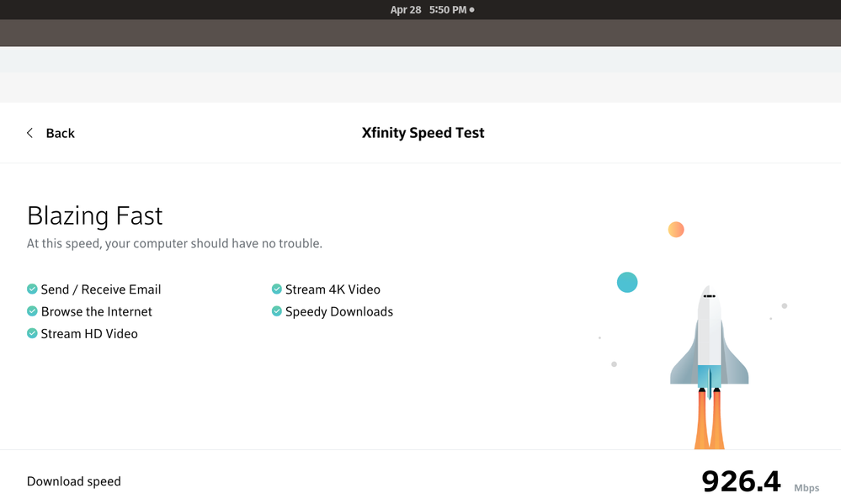
Task: Toggle the Browse the Internet capability check
Action: click(32, 311)
